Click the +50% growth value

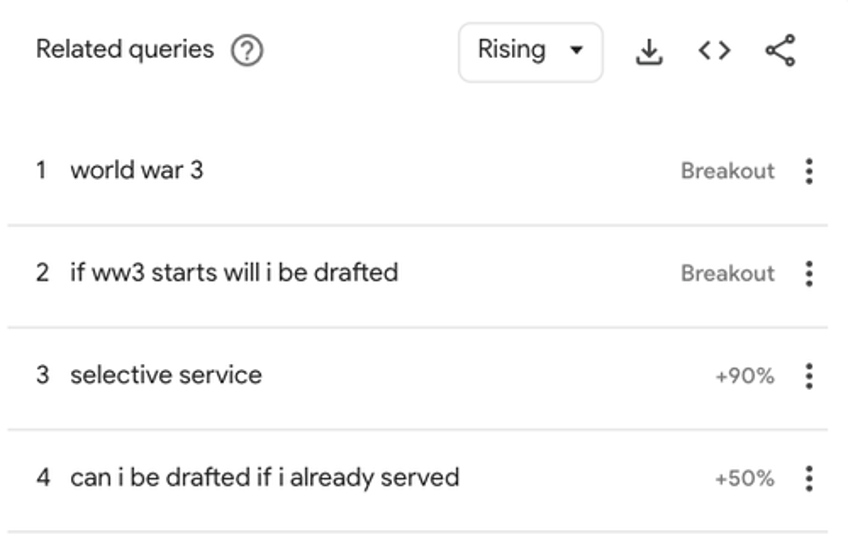pos(745,478)
